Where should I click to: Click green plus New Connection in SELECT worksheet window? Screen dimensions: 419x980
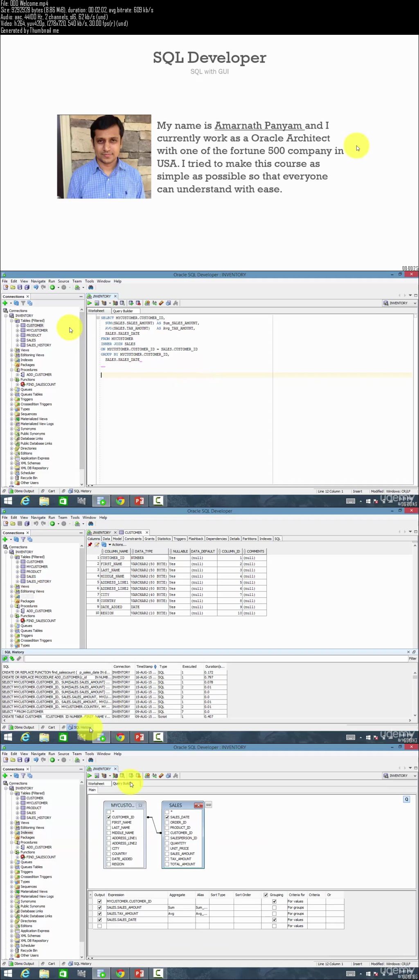tap(5, 303)
